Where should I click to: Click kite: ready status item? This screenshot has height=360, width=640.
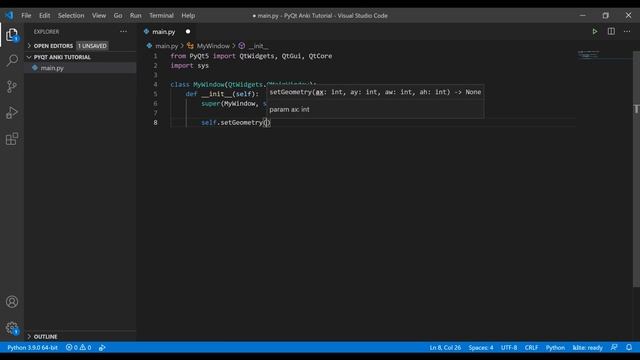pos(587,348)
